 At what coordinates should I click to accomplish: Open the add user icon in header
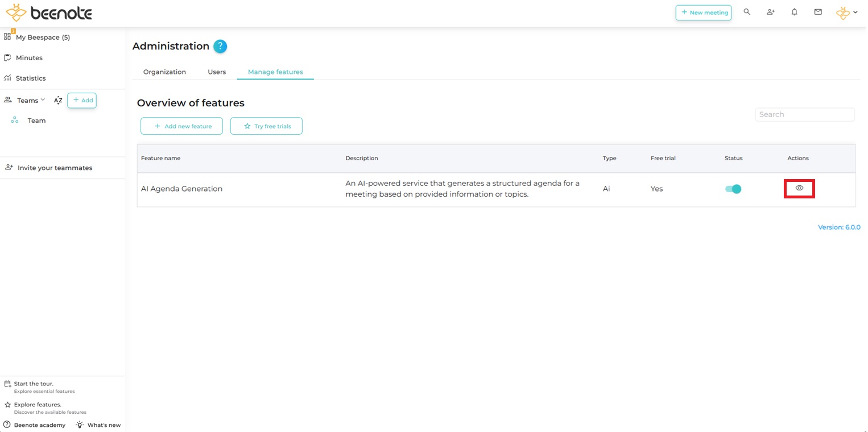tap(771, 12)
